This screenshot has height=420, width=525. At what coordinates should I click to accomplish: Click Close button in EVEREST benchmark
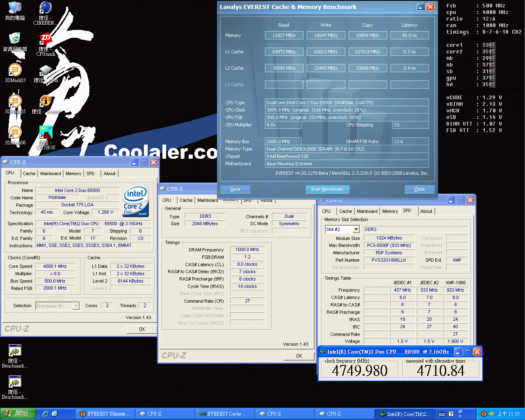(419, 189)
